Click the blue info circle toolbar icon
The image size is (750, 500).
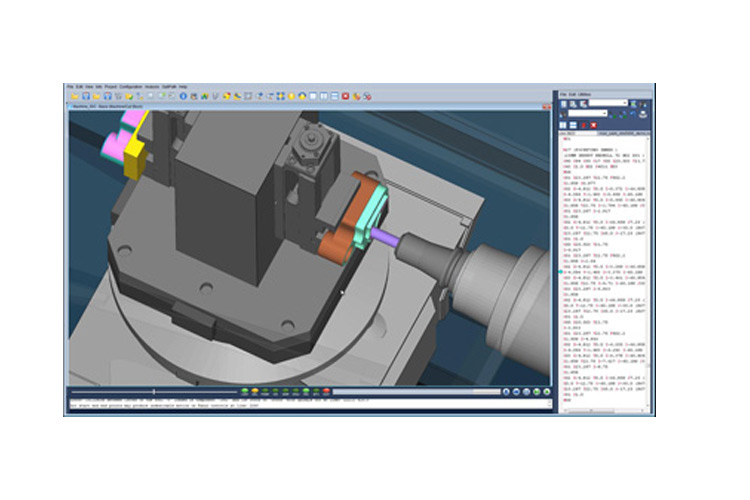184,96
